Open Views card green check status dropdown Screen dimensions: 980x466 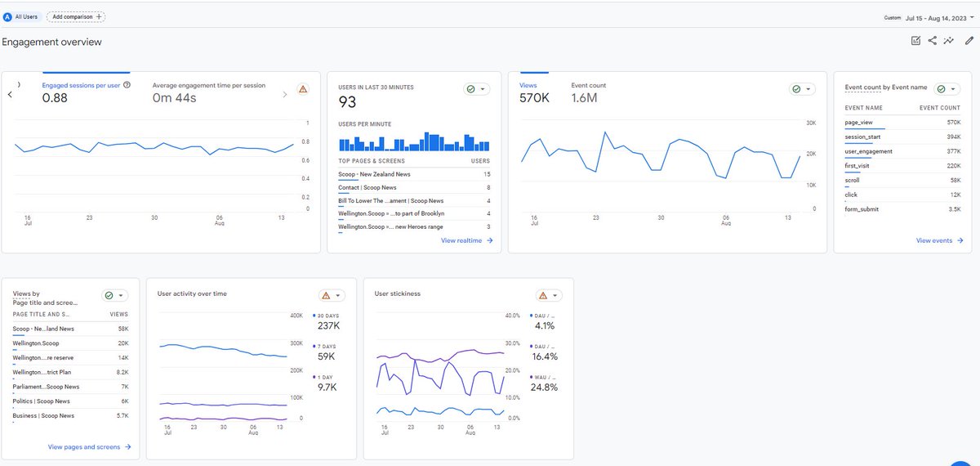801,89
